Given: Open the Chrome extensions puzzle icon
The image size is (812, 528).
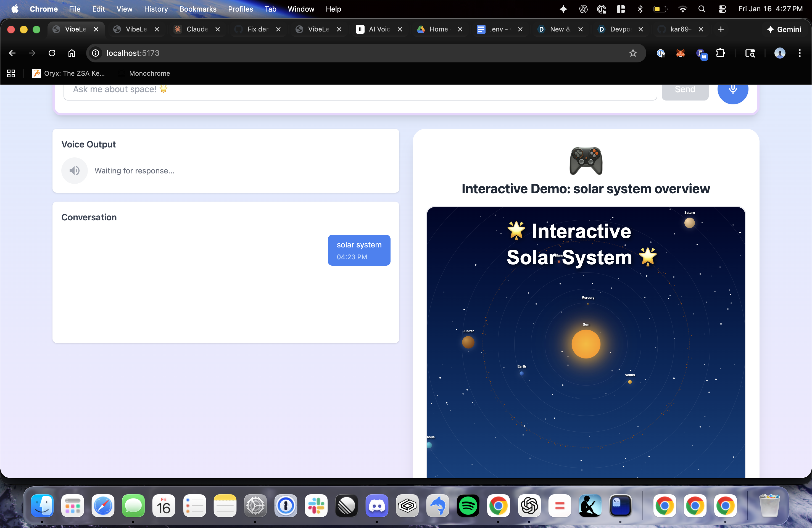Looking at the screenshot, I should [x=721, y=53].
